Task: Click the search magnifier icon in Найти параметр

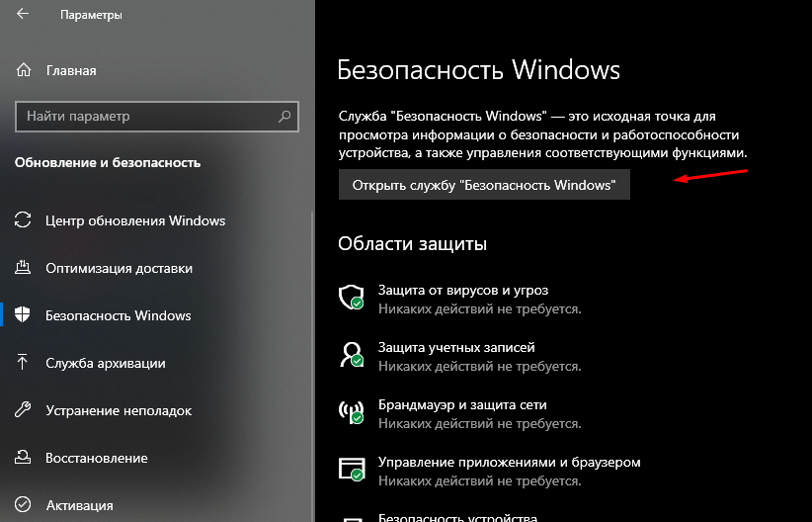Action: pyautogui.click(x=284, y=117)
